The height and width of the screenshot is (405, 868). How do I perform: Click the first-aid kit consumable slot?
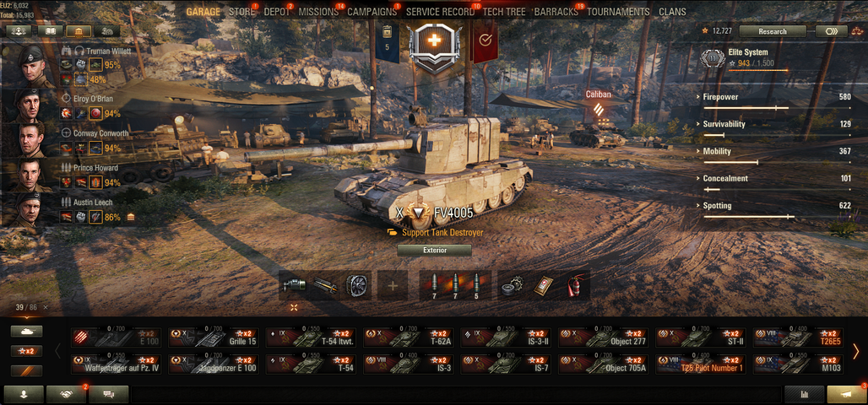[544, 285]
